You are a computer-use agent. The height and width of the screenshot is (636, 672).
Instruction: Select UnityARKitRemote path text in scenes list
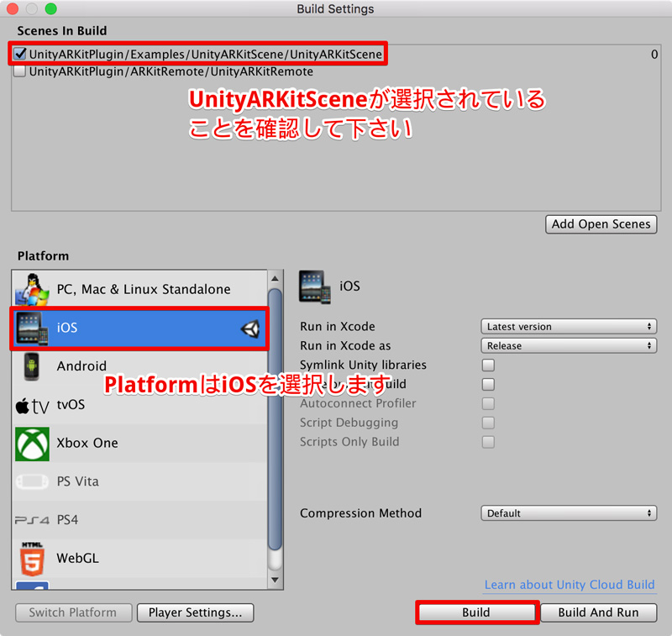(171, 71)
